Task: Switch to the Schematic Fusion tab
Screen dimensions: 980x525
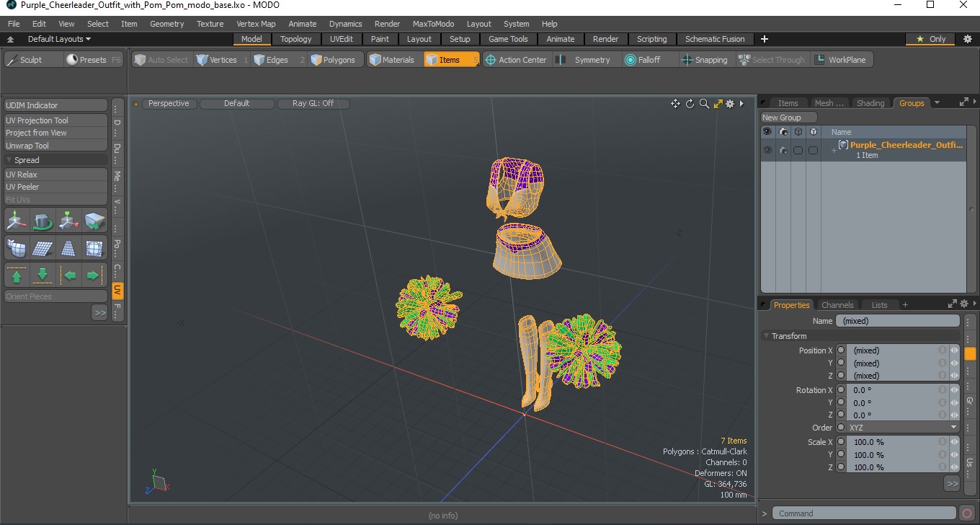Action: (715, 39)
